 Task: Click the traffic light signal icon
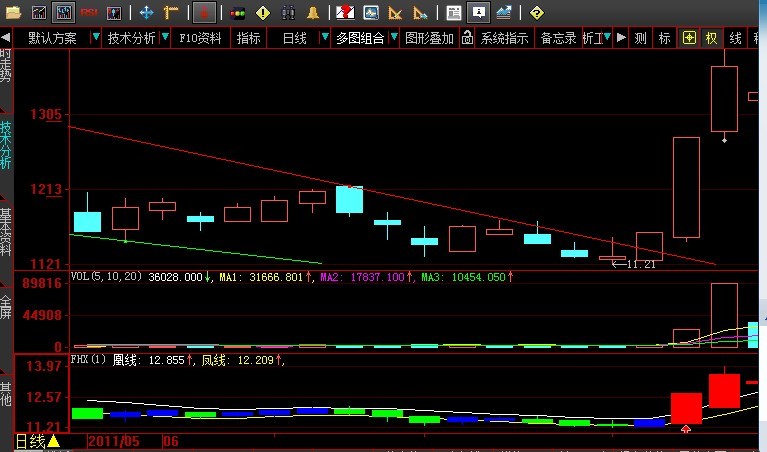pos(238,13)
